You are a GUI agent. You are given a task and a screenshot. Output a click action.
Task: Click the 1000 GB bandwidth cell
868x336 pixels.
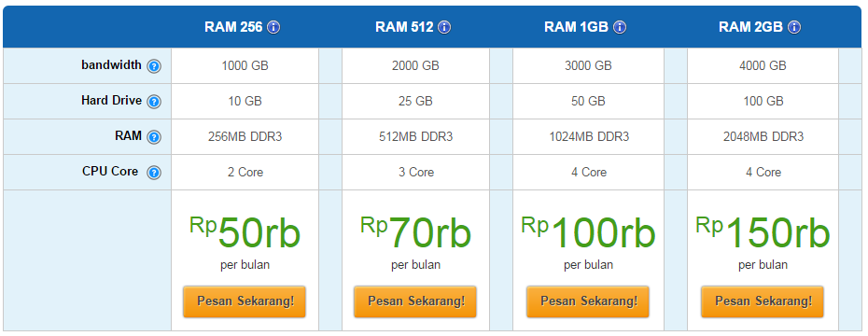click(x=245, y=66)
